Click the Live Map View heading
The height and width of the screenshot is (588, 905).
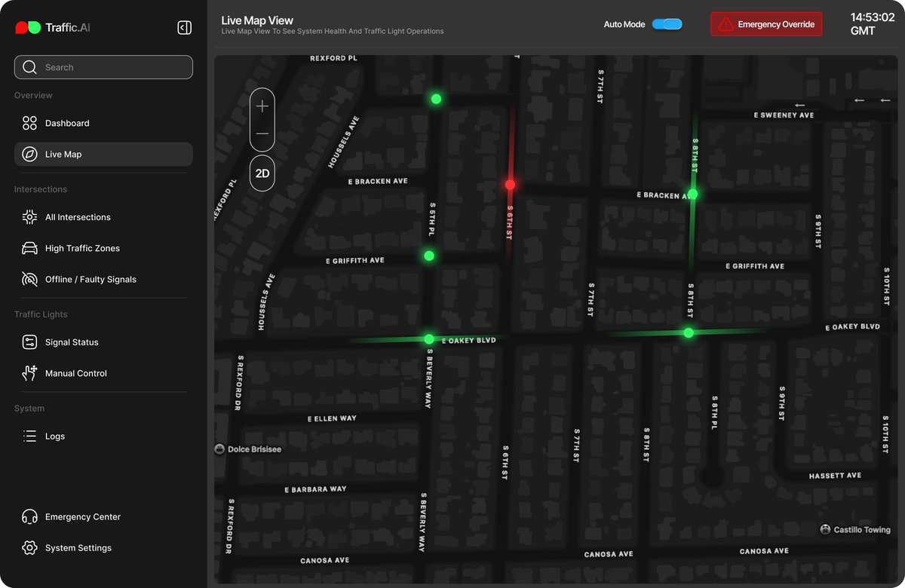click(x=257, y=20)
